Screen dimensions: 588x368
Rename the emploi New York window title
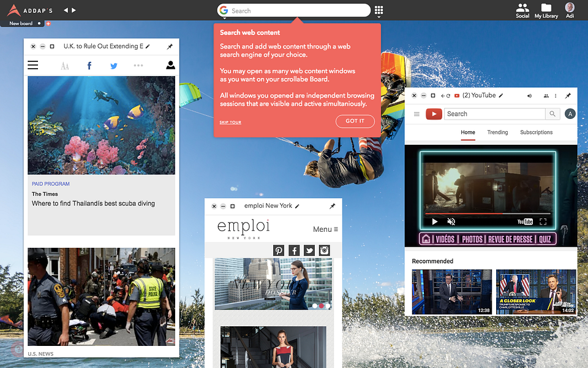297,206
